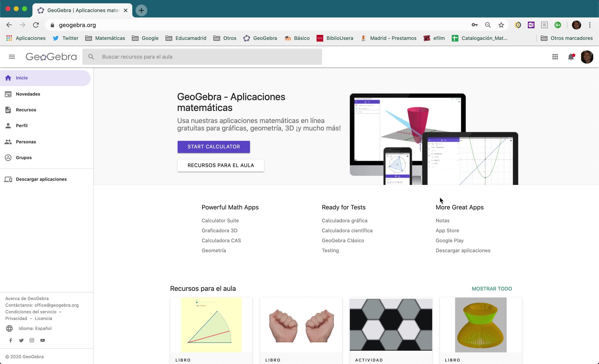Reload the geogebra.org page
The image size is (599, 364).
36,25
